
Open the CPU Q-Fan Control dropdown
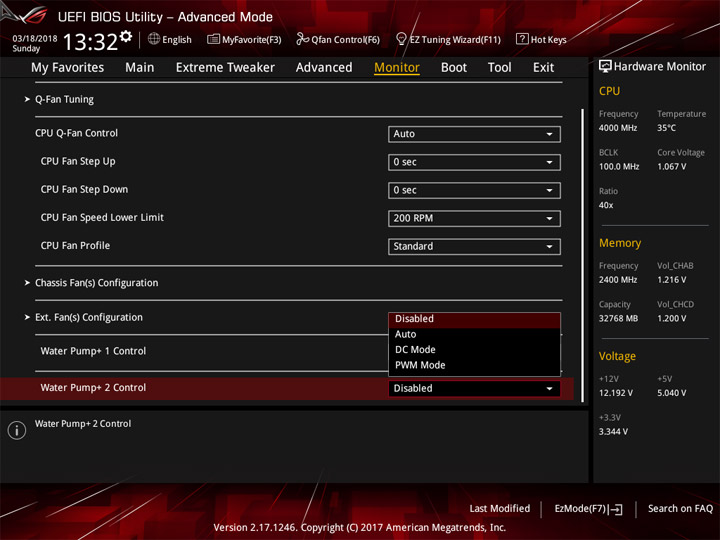coord(474,134)
